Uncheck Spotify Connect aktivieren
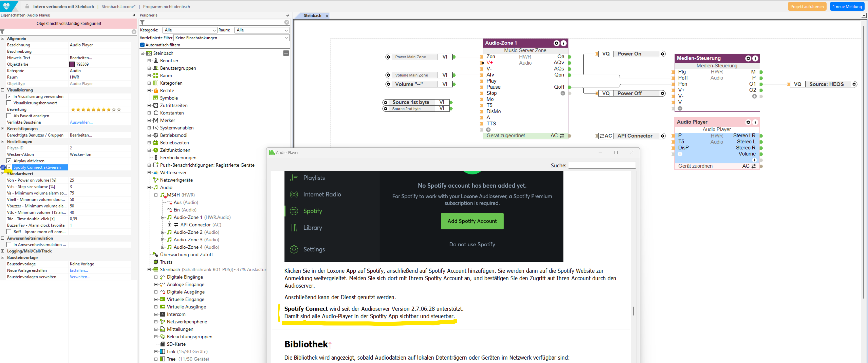Screen dimensions: 868x363 point(9,167)
